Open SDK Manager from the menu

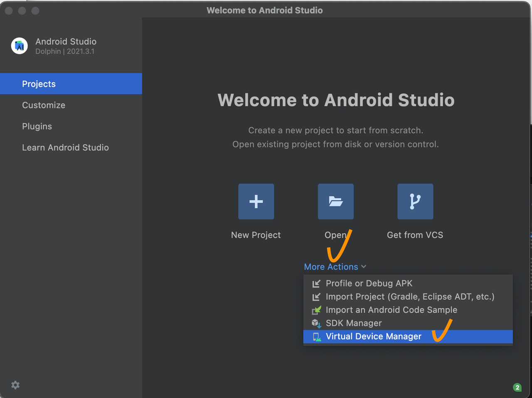pyautogui.click(x=408, y=323)
